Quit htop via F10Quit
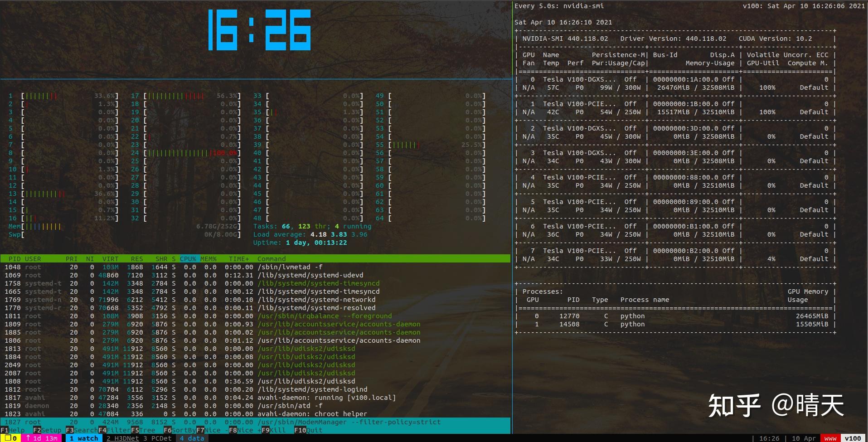Image resolution: width=868 pixels, height=442 pixels. (308, 430)
